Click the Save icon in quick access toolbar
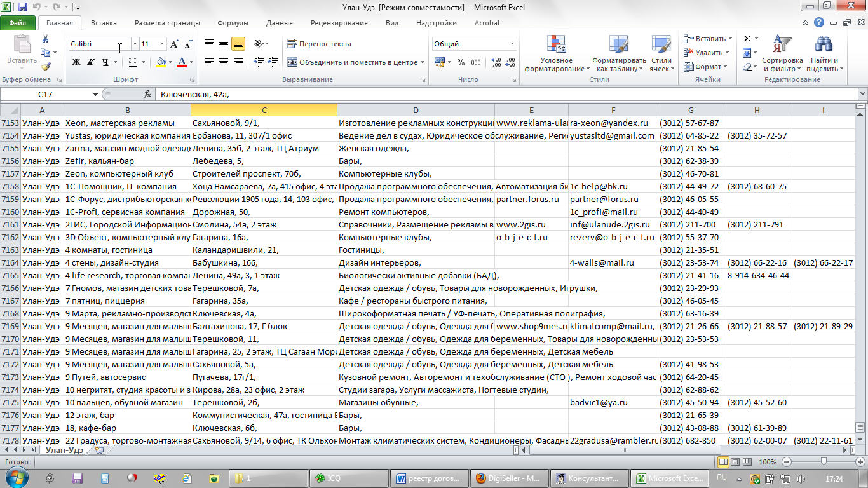The height and width of the screenshot is (488, 868). click(x=23, y=8)
